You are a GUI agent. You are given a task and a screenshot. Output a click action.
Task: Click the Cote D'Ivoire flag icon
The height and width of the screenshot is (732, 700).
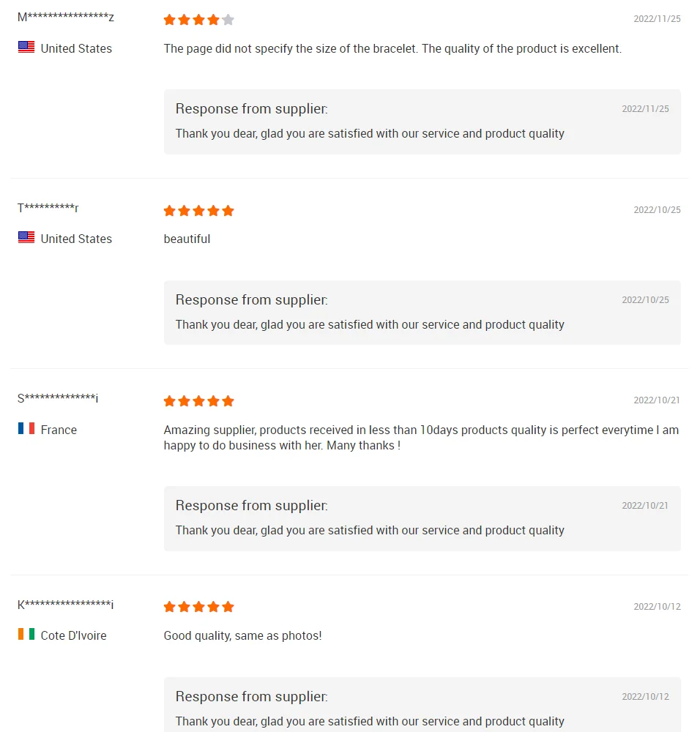pos(26,635)
